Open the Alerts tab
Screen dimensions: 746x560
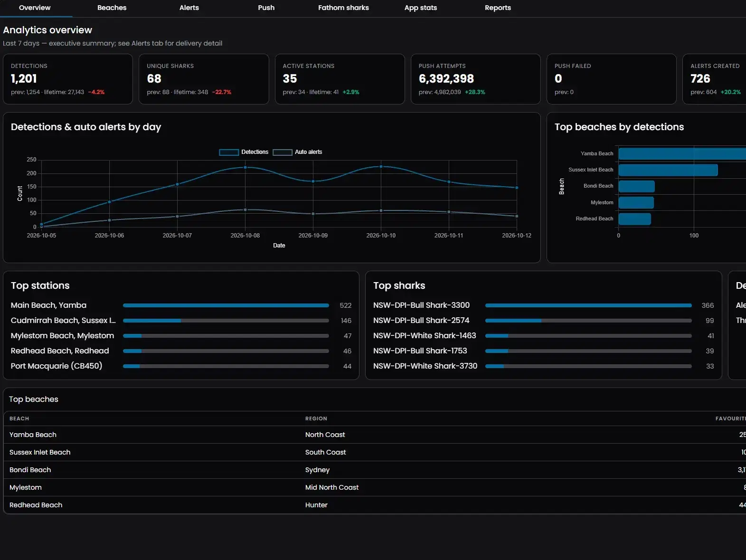(189, 8)
